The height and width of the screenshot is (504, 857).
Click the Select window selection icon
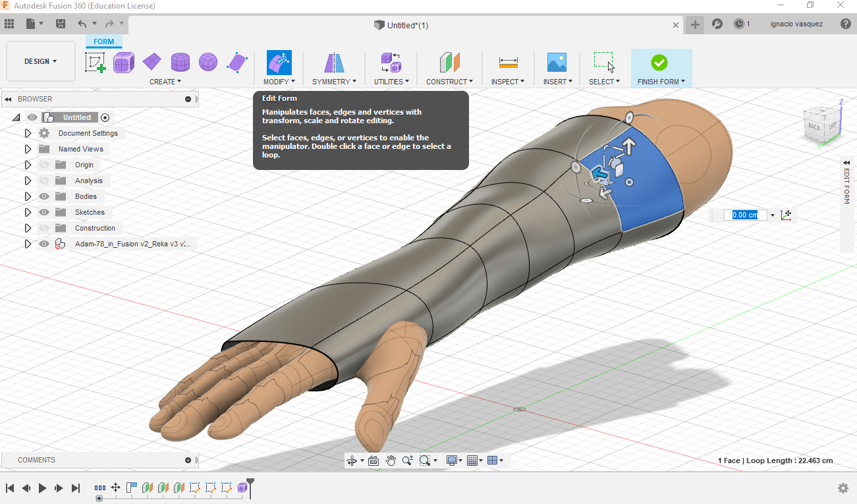tap(604, 63)
